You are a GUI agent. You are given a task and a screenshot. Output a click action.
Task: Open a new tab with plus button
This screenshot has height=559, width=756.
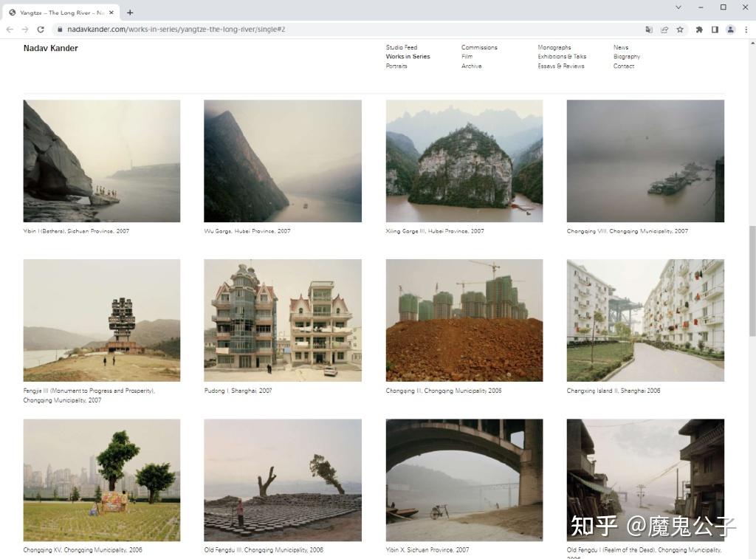point(130,13)
